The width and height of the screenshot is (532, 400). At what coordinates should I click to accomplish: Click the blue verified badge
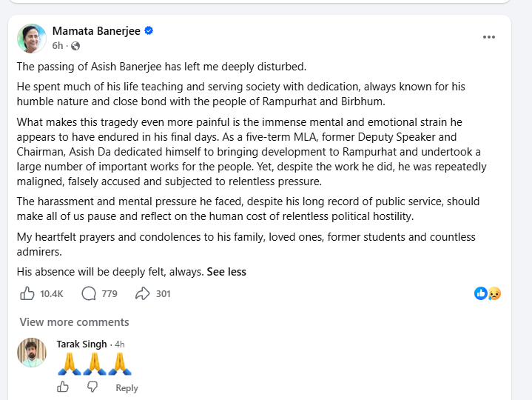(149, 30)
